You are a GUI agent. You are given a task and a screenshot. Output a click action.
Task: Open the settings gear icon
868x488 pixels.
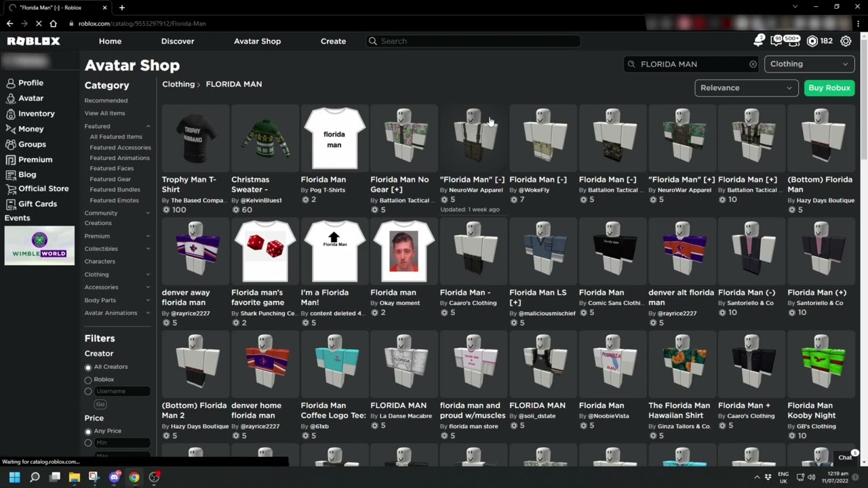click(x=846, y=41)
